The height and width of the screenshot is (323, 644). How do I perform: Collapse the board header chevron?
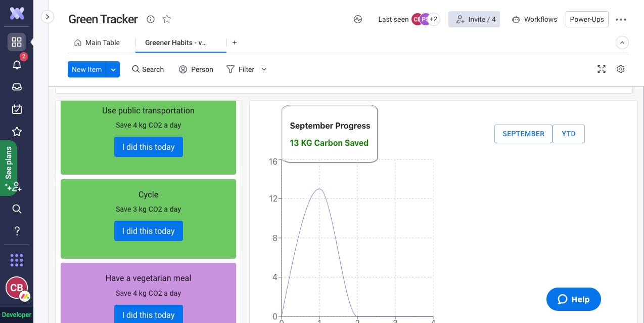622,43
